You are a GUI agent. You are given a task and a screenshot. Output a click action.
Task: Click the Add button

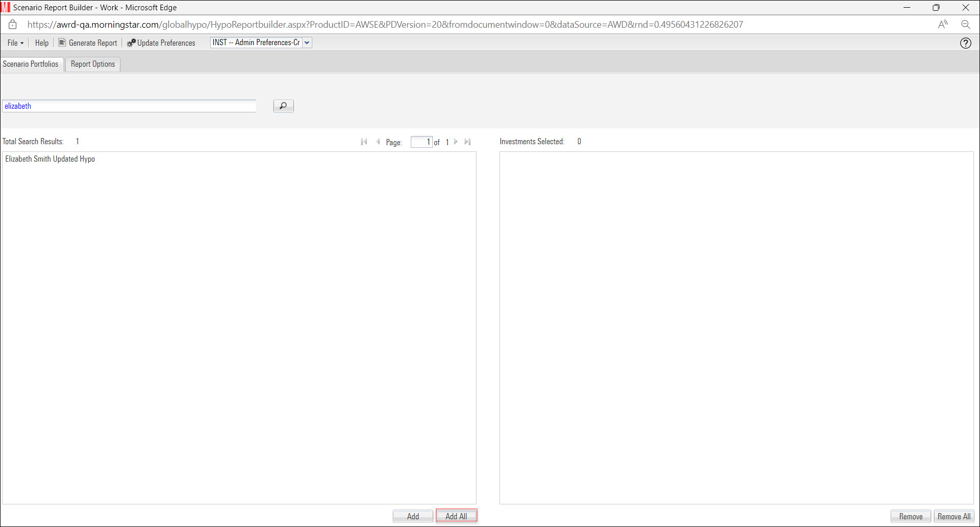point(413,516)
